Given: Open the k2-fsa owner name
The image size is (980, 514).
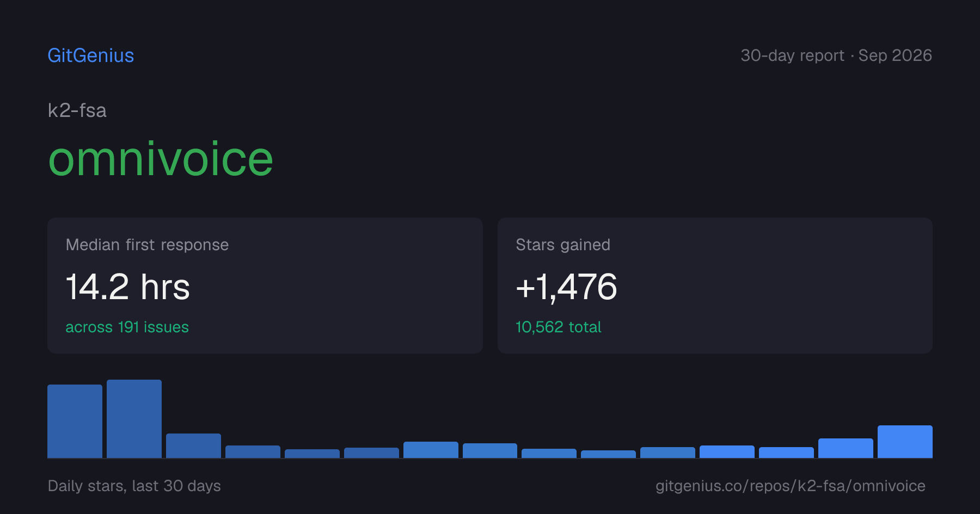Looking at the screenshot, I should 77,110.
